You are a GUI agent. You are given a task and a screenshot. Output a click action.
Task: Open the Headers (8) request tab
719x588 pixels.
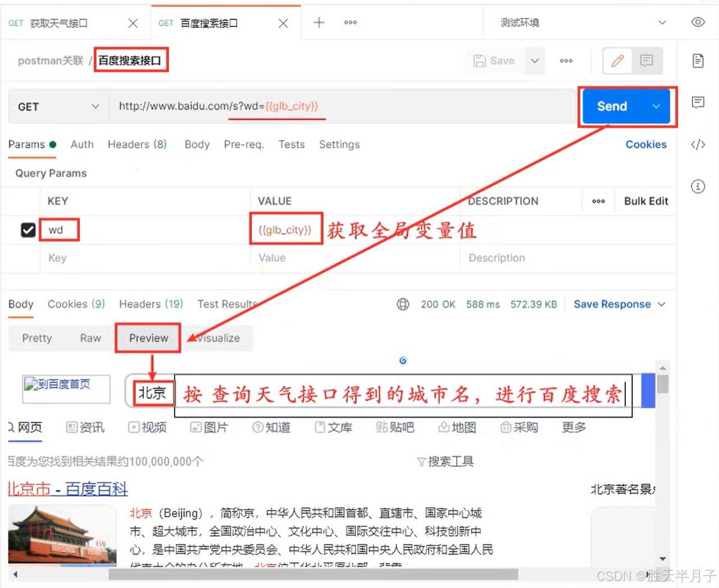[x=137, y=144]
